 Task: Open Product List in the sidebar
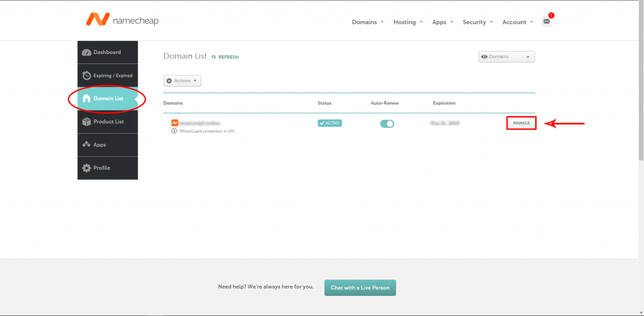click(108, 122)
